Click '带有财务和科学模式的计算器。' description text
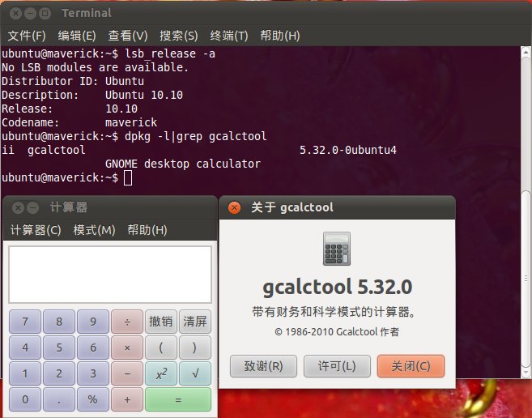532x418 pixels. tap(334, 312)
